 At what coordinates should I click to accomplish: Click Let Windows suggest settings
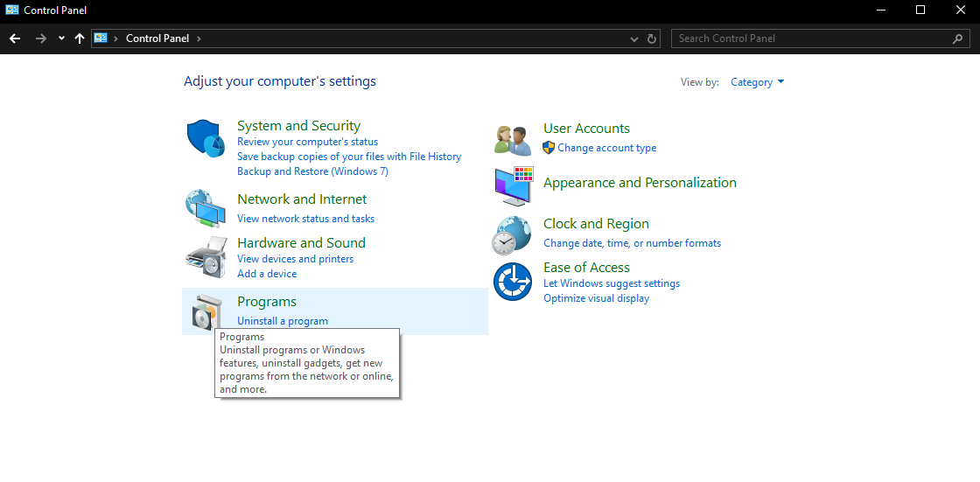[612, 283]
